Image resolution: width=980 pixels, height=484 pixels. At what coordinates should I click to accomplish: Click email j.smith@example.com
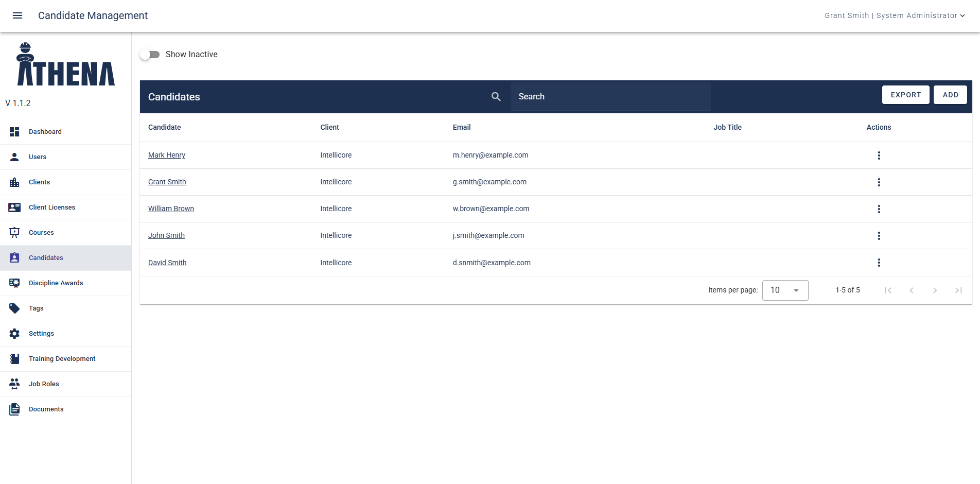click(x=488, y=235)
